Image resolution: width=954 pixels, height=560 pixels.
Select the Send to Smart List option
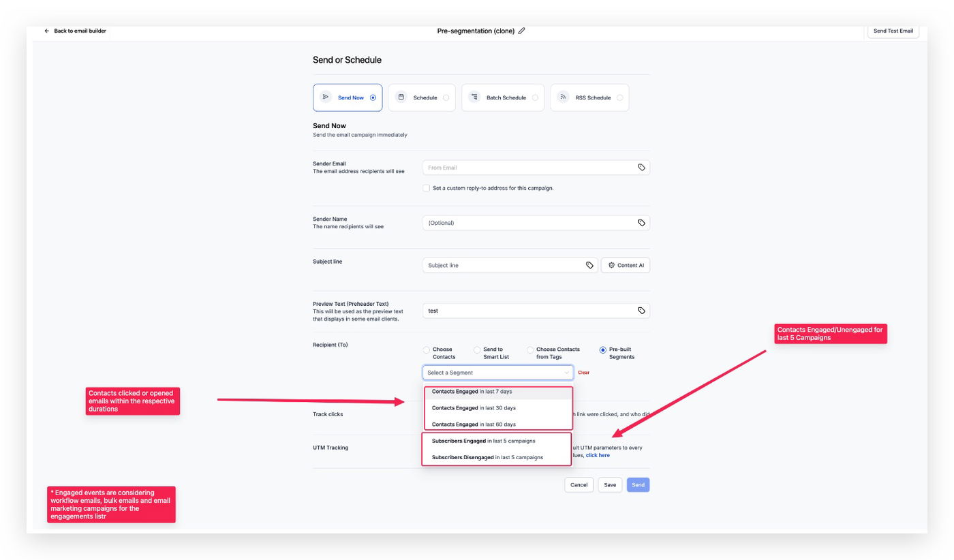[x=477, y=350]
